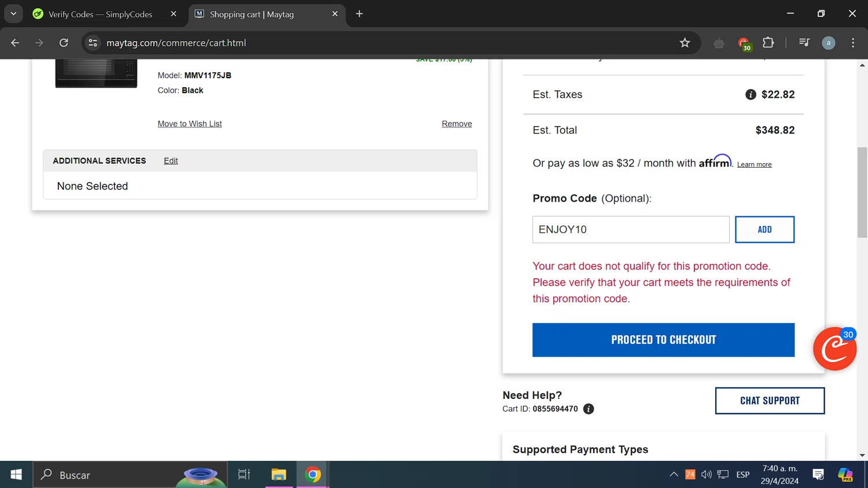Click the colorful Copilot icon in taskbar
The height and width of the screenshot is (488, 868).
pyautogui.click(x=845, y=475)
